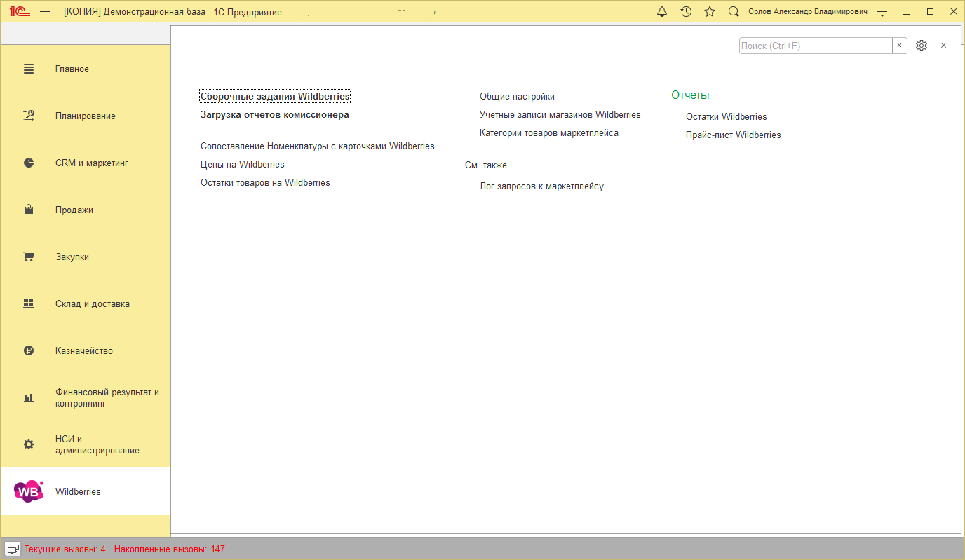Click the notifications bell icon
Viewport: 965px width, 560px height.
(x=662, y=12)
